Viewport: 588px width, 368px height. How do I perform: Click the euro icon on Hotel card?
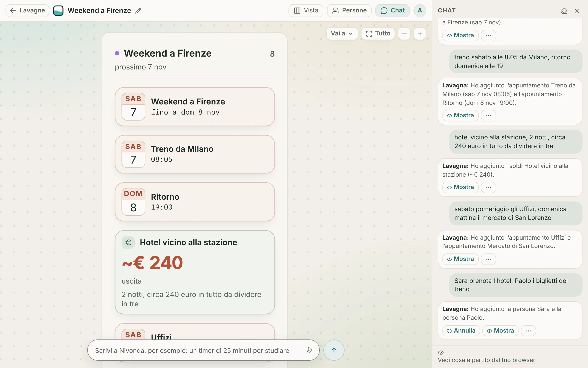click(128, 242)
